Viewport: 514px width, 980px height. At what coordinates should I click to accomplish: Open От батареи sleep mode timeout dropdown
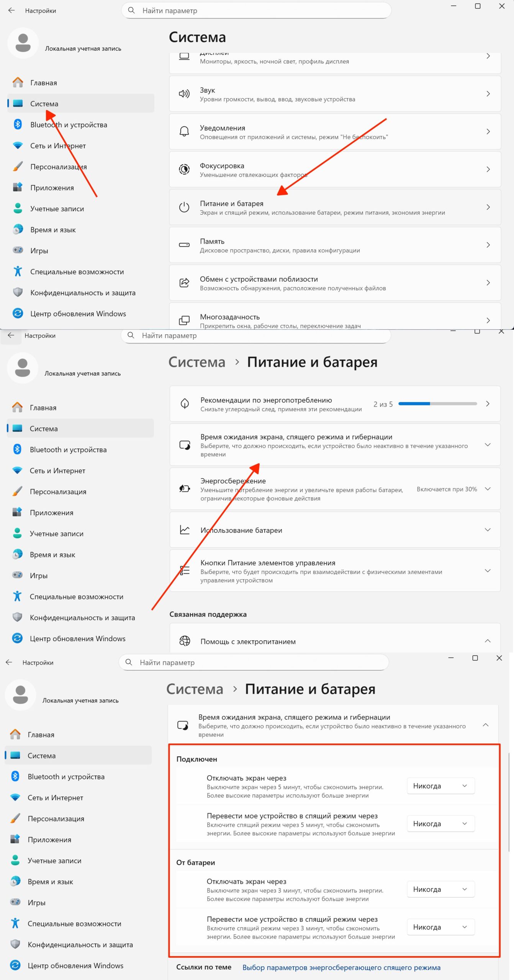(x=441, y=927)
